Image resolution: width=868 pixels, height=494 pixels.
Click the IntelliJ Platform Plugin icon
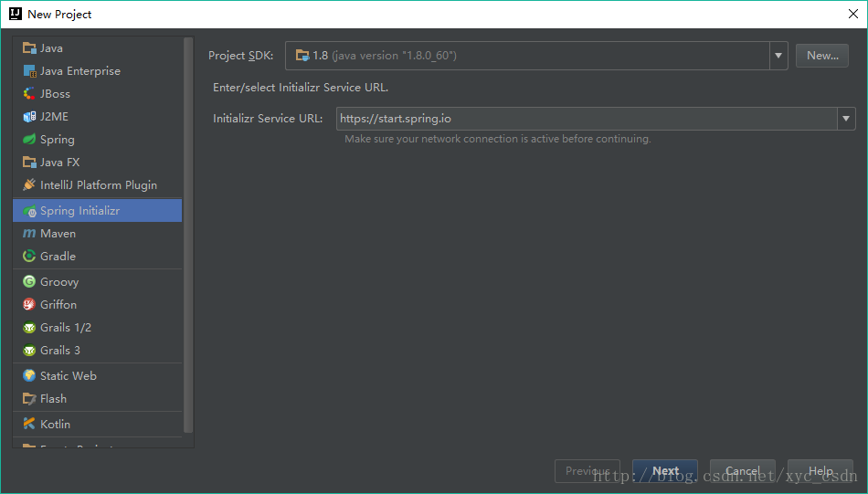[29, 184]
